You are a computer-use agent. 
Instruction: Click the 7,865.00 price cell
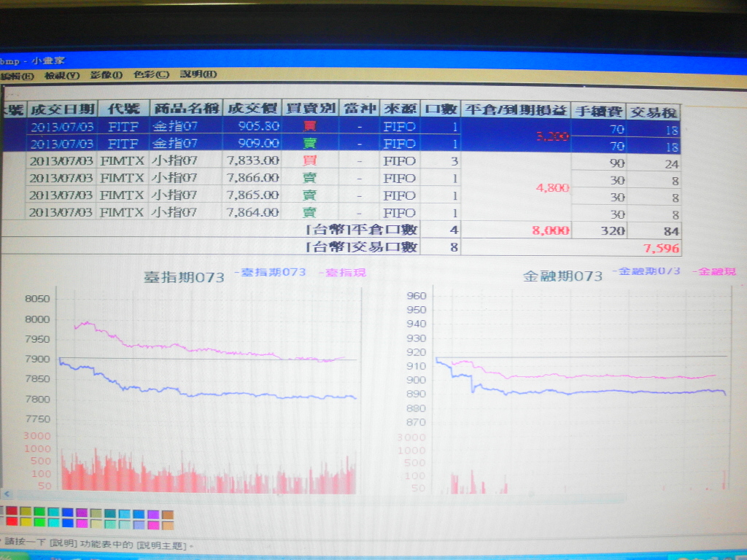point(253,195)
